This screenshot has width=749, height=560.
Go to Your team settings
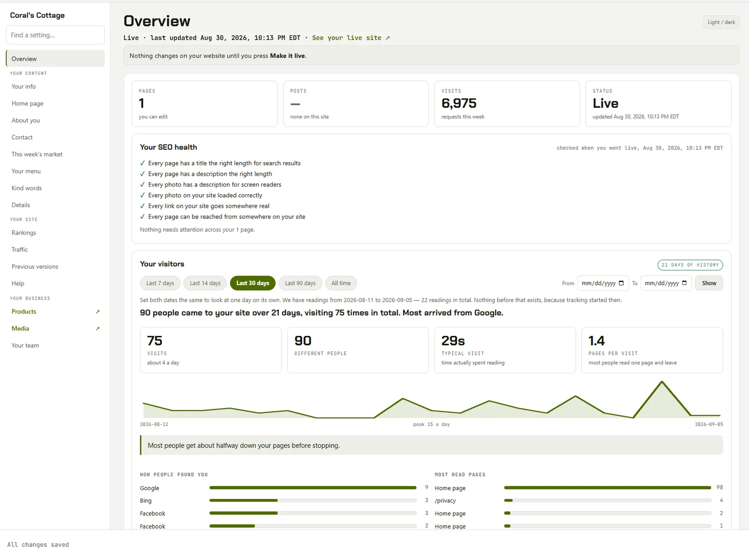(55, 345)
